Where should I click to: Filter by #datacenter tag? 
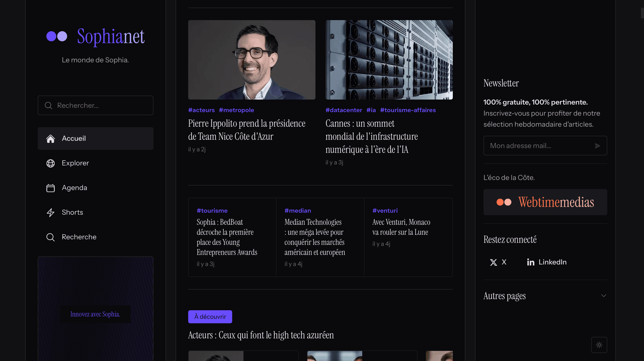pos(344,110)
